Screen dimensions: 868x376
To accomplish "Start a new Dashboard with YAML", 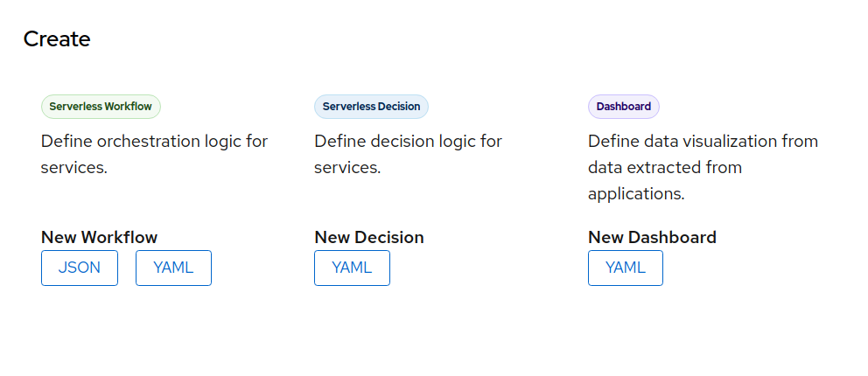I will click(x=625, y=268).
